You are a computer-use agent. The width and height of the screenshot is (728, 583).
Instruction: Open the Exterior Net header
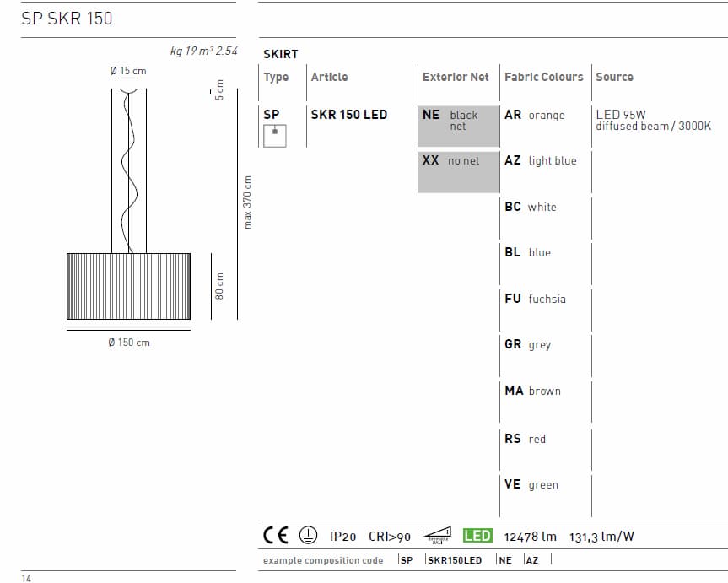click(x=455, y=76)
